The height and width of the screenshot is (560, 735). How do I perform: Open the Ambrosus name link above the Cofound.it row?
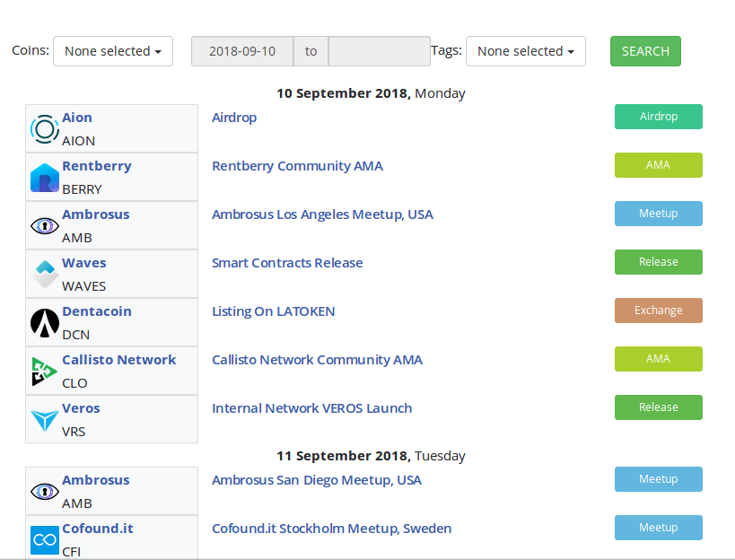tap(96, 480)
